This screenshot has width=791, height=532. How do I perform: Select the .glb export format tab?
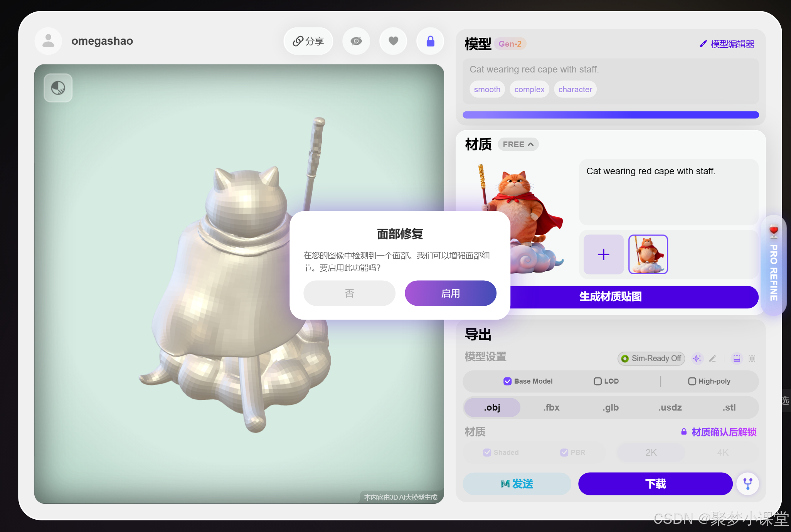point(611,407)
